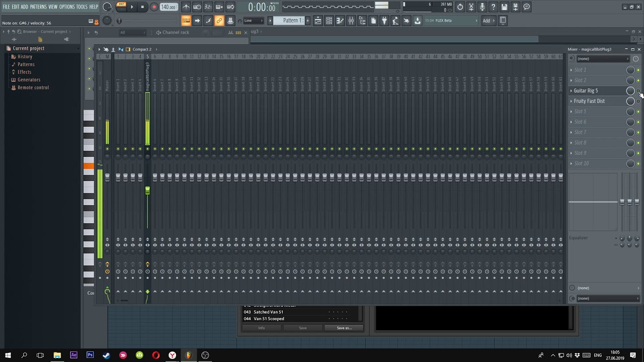Open the OPTIONS menu
Screen dimensions: 644x362
click(x=67, y=7)
